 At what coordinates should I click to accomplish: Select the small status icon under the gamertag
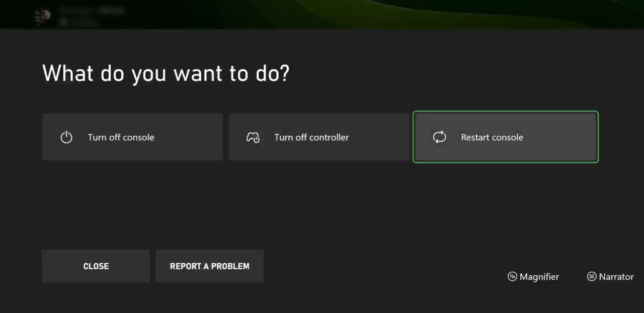(x=64, y=22)
